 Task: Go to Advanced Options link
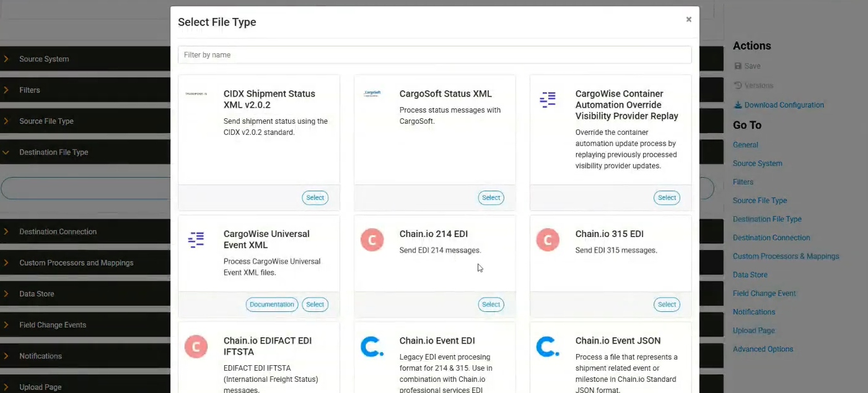click(x=763, y=349)
